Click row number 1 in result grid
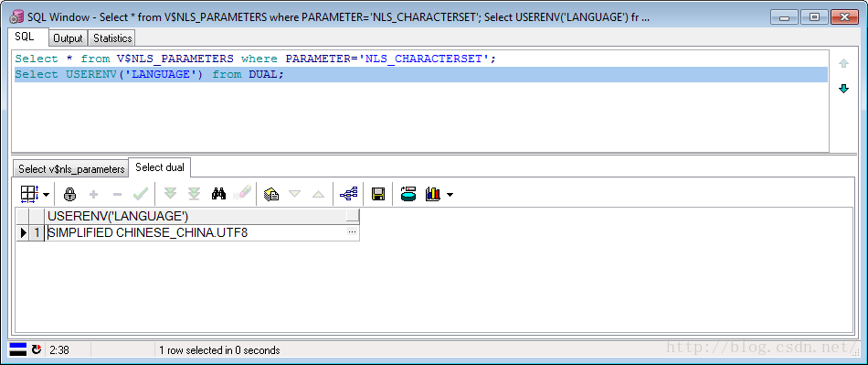Viewport: 868px width, 365px height. click(37, 232)
